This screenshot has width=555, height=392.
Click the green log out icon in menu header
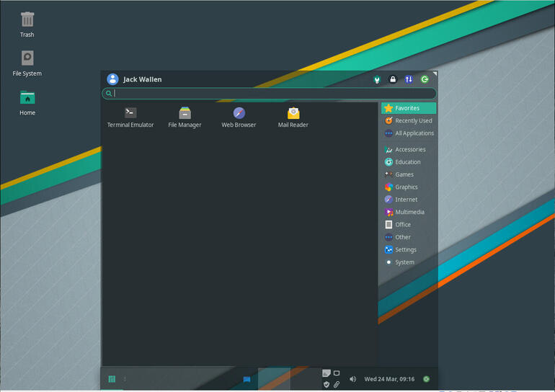point(425,79)
